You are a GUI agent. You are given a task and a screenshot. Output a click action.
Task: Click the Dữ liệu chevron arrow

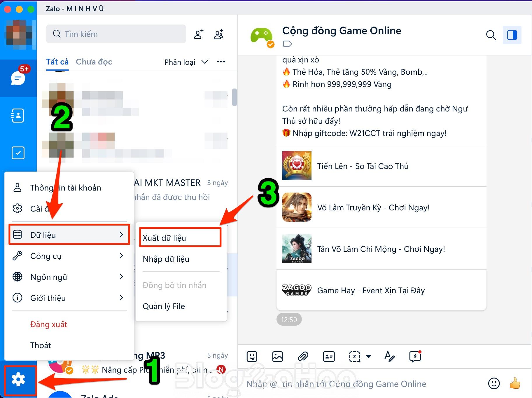click(121, 235)
